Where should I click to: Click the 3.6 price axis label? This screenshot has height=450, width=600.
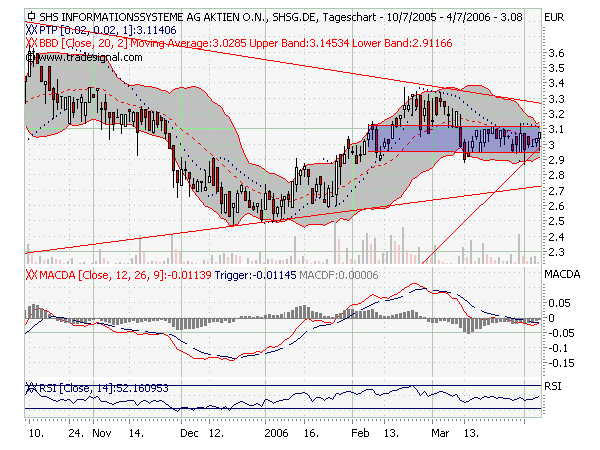tap(556, 53)
